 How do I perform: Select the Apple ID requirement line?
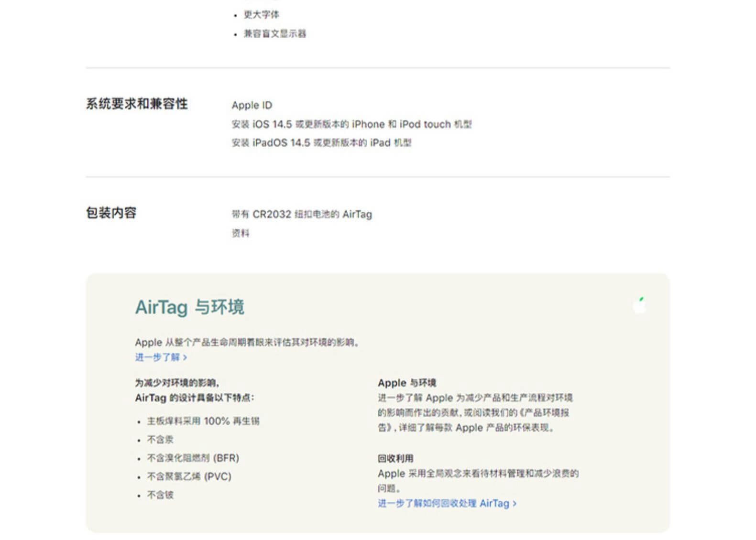pos(252,105)
